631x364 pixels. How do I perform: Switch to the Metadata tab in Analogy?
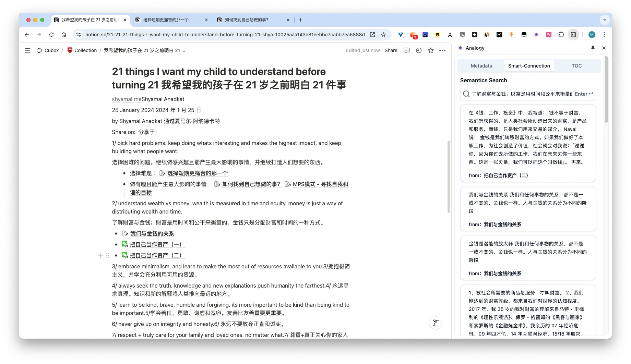[481, 65]
